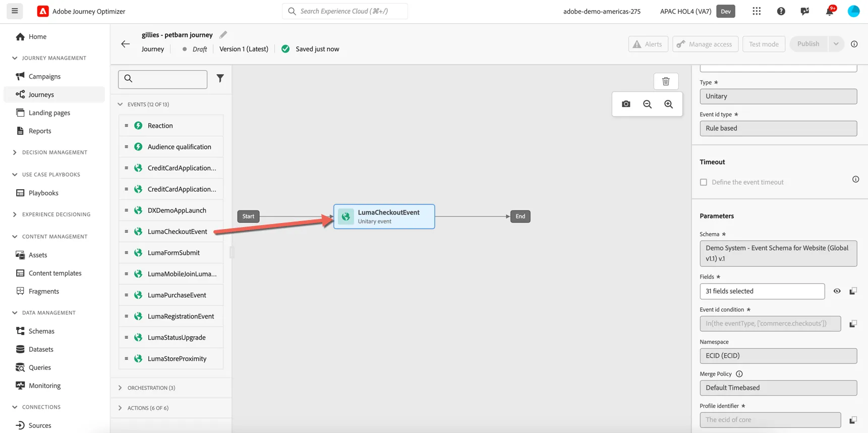This screenshot has width=868, height=433.
Task: Open the user profile avatar
Action: coord(853,11)
